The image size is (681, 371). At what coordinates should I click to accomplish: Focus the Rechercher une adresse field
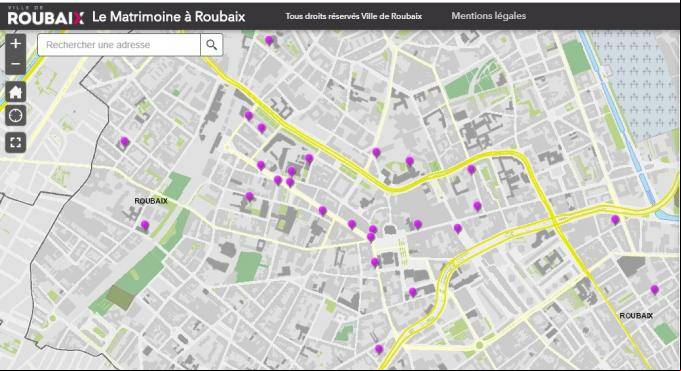coord(119,45)
